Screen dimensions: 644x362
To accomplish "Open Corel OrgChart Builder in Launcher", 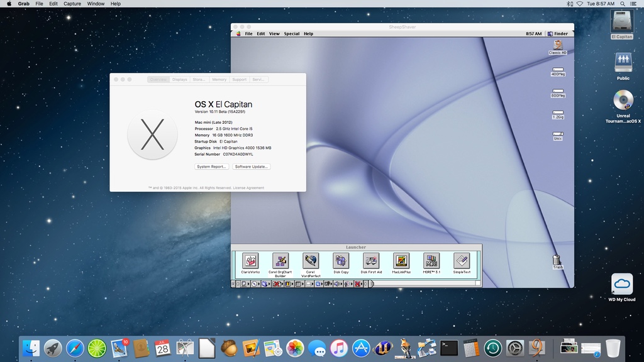I will (280, 261).
